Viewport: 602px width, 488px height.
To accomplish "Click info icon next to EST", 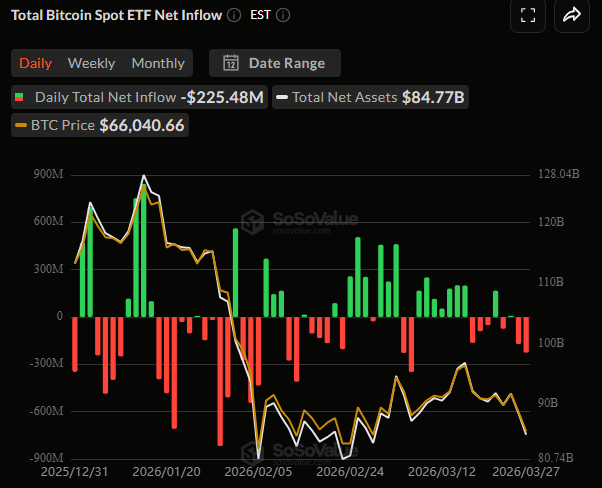I will 284,16.
